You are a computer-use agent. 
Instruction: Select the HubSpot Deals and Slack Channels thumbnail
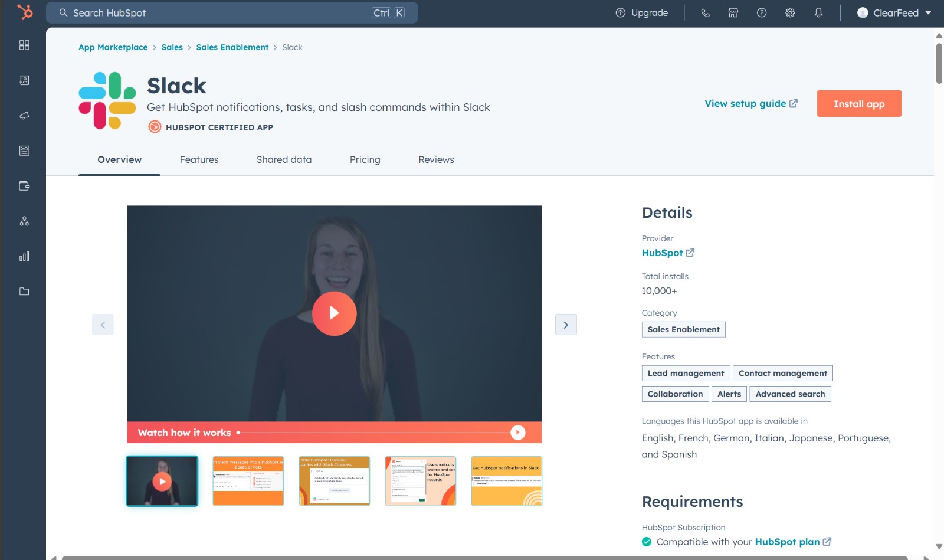pyautogui.click(x=334, y=481)
